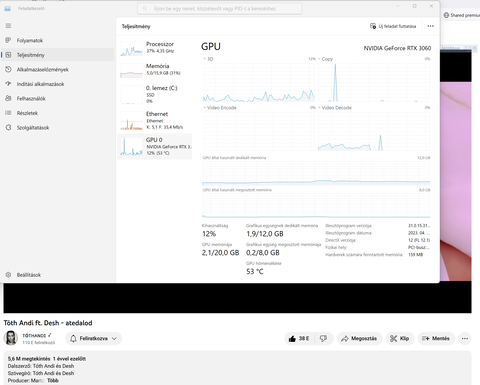
Task: Click the Shared premium item in the browser
Action: coord(462,15)
